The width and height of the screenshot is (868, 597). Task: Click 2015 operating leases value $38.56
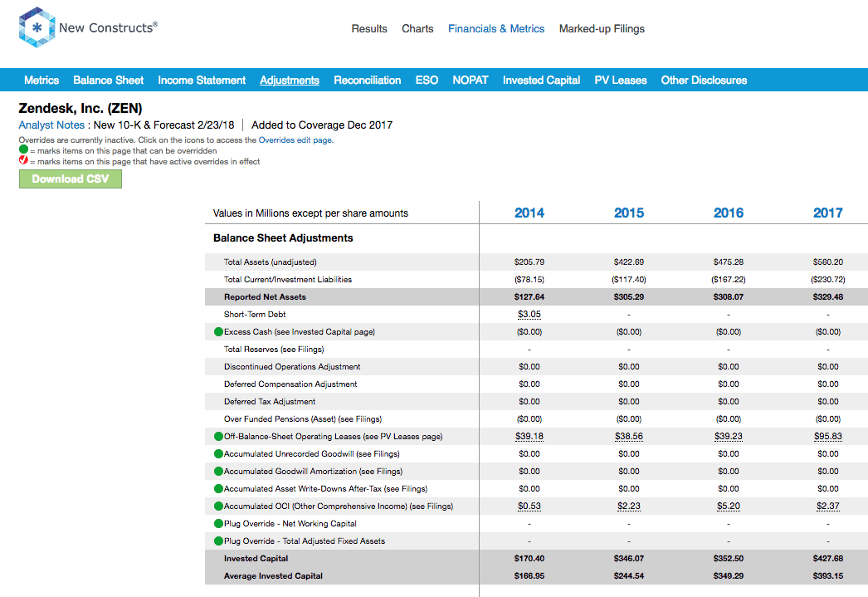pyautogui.click(x=629, y=437)
